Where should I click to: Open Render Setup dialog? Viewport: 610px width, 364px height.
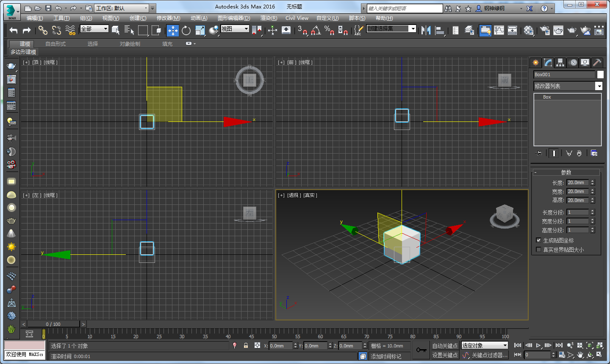click(x=545, y=30)
